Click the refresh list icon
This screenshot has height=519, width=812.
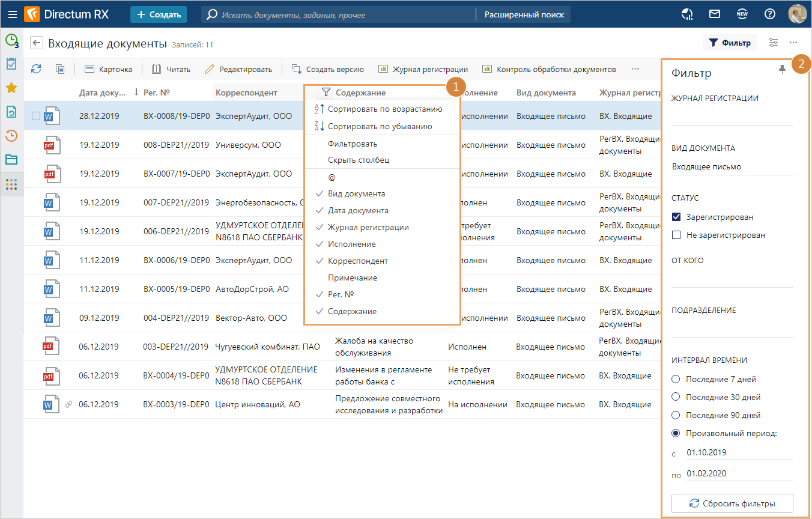[36, 69]
